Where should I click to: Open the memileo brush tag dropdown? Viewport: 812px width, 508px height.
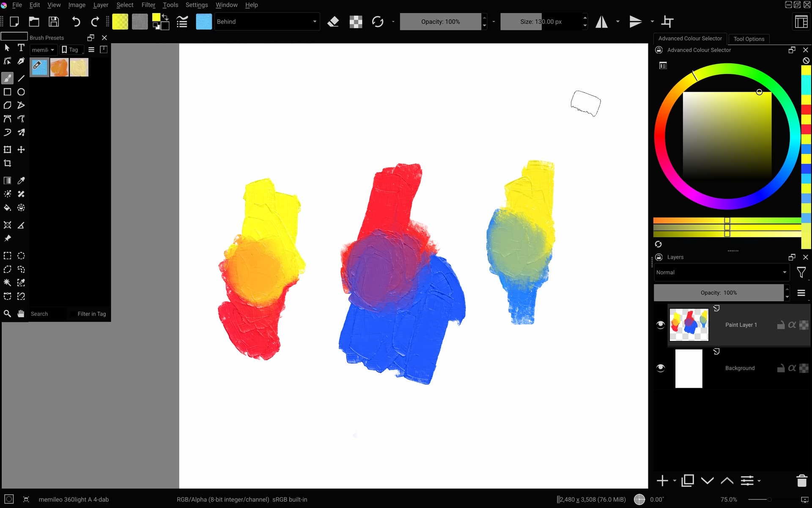tap(43, 50)
